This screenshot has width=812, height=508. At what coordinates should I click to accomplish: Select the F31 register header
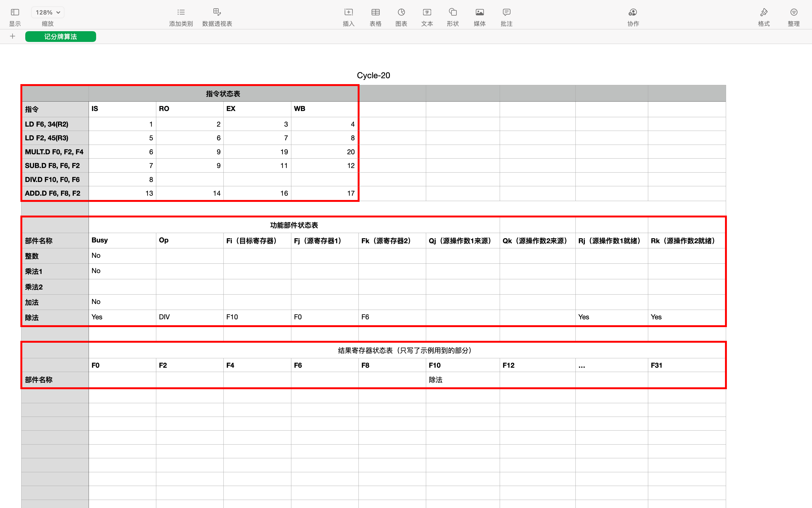(x=687, y=365)
